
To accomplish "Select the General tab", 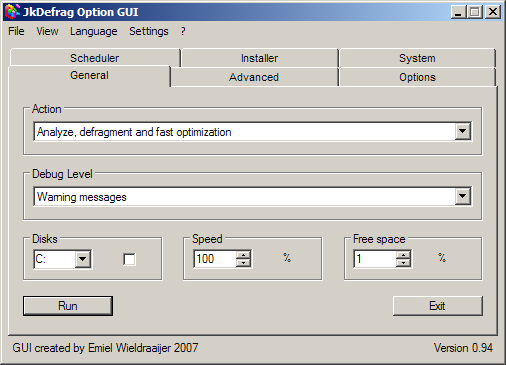I will (x=89, y=75).
